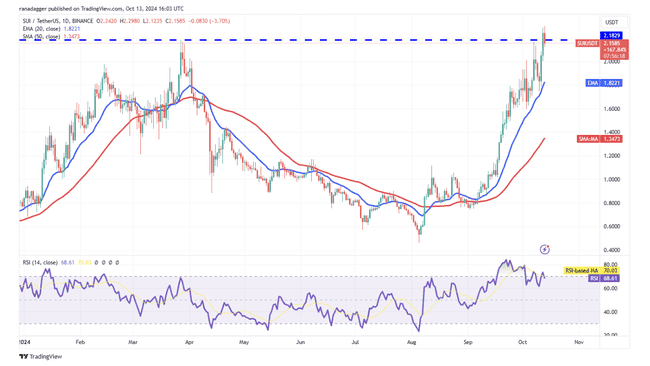Click the Oct label on time axis
650x366 pixels.
(x=522, y=342)
